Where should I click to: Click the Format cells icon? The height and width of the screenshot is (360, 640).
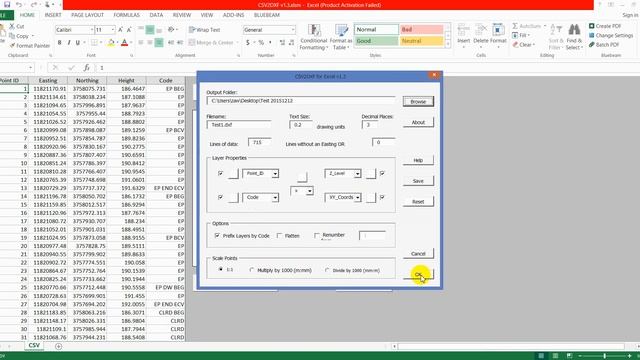coord(498,34)
